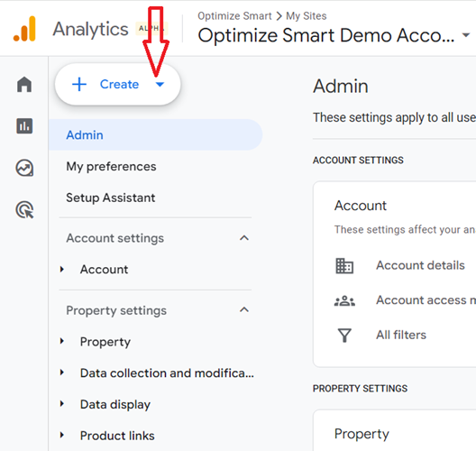Open the Advertising target cursor icon
Screen dimensions: 476x451
click(x=24, y=209)
